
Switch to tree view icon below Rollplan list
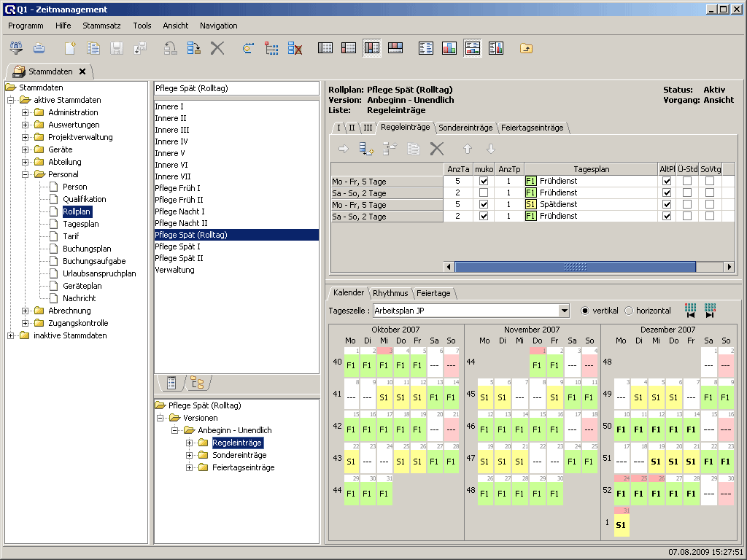pyautogui.click(x=197, y=383)
